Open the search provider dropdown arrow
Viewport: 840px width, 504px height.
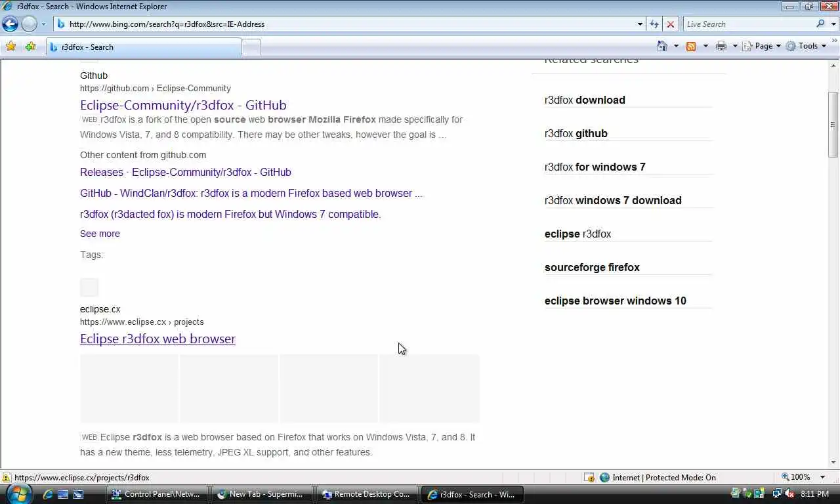click(833, 24)
